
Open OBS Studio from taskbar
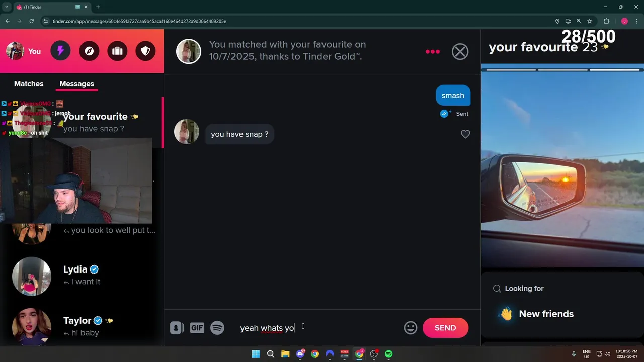[x=374, y=354]
